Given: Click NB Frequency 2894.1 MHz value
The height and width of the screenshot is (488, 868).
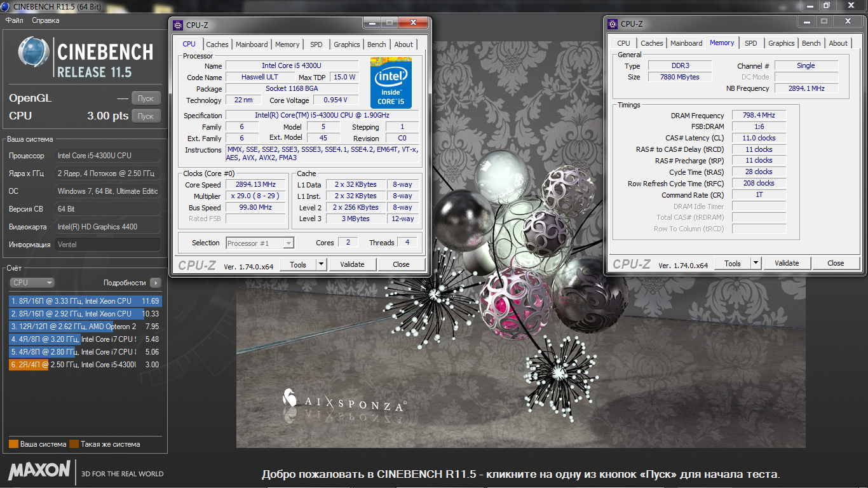Looking at the screenshot, I should pyautogui.click(x=806, y=89).
